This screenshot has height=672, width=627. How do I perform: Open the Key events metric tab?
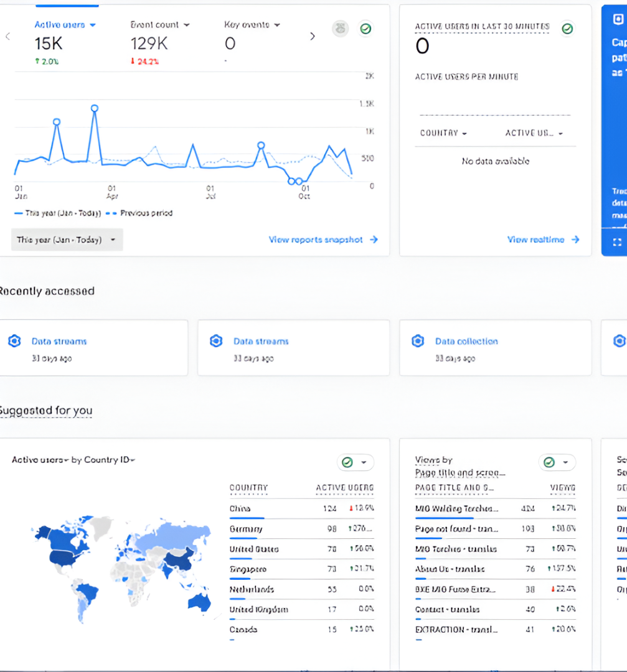(x=252, y=25)
